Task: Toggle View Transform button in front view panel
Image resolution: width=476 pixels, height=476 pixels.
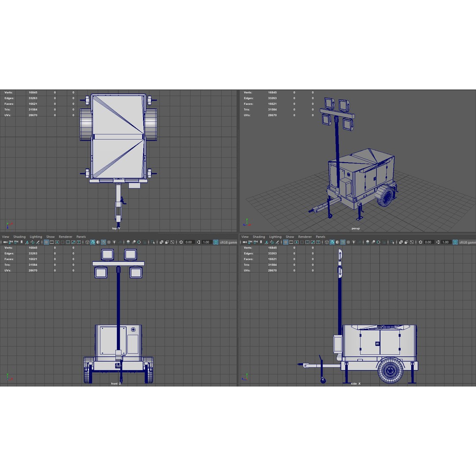Action: pos(216,242)
